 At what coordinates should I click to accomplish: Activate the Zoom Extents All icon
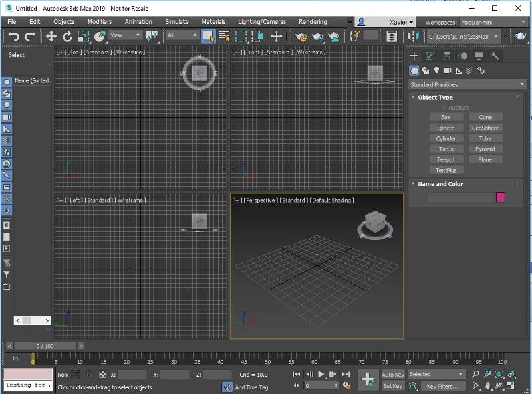pyautogui.click(x=512, y=374)
